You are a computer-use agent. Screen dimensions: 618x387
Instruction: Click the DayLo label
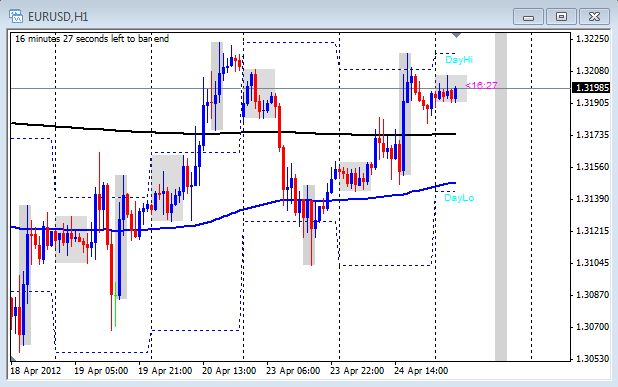(459, 198)
